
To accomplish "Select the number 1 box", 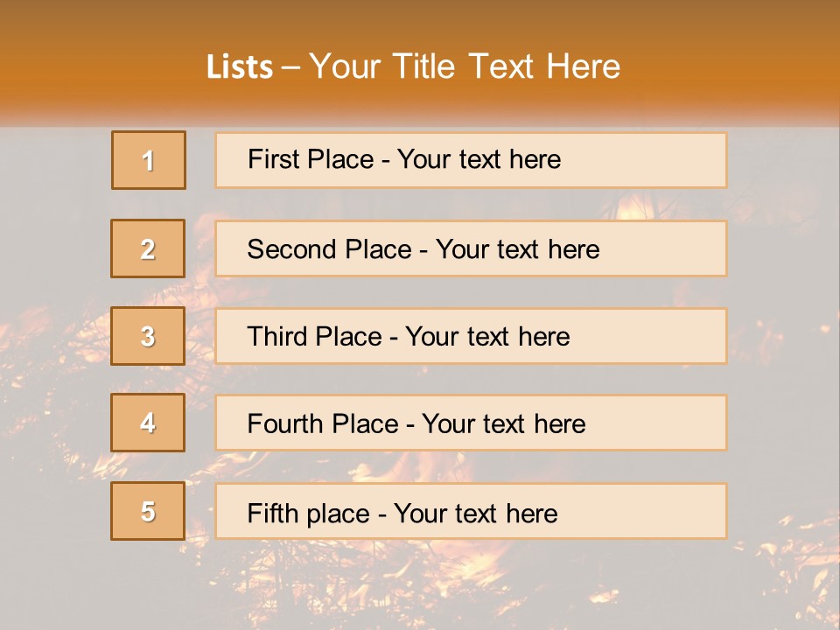I will pos(149,160).
